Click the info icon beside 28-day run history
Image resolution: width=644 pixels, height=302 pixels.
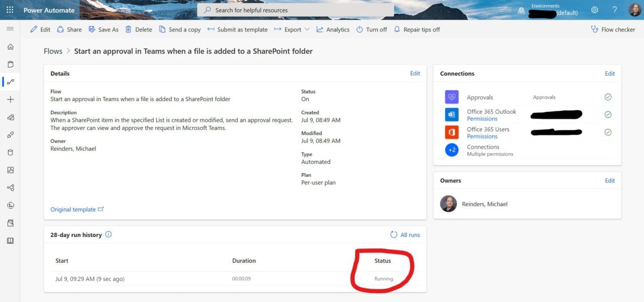coord(108,235)
